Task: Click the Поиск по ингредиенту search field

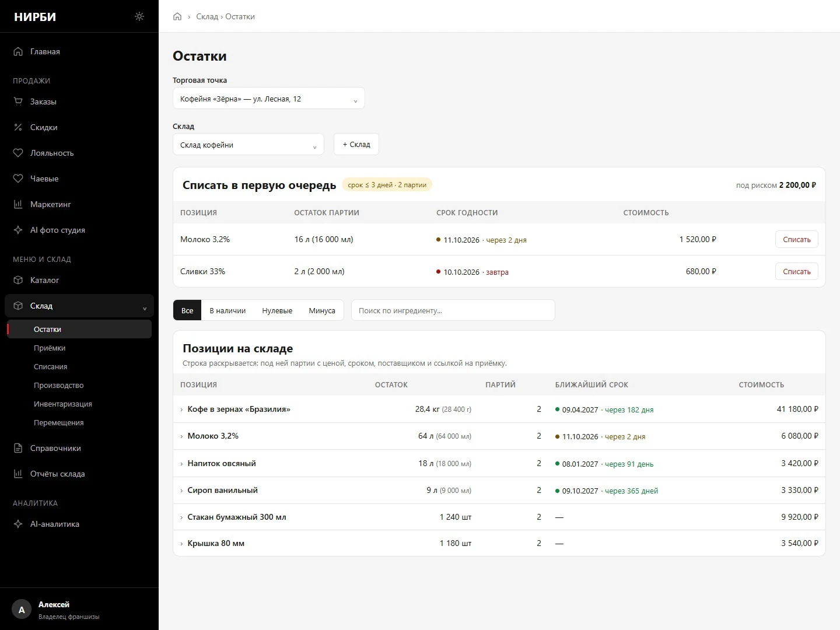Action: (453, 310)
